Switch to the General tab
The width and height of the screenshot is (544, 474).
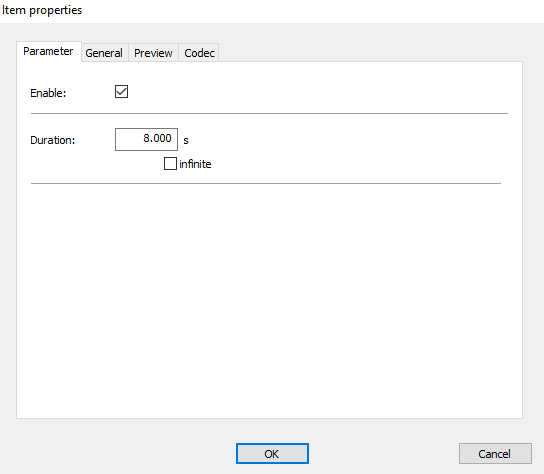coord(104,53)
